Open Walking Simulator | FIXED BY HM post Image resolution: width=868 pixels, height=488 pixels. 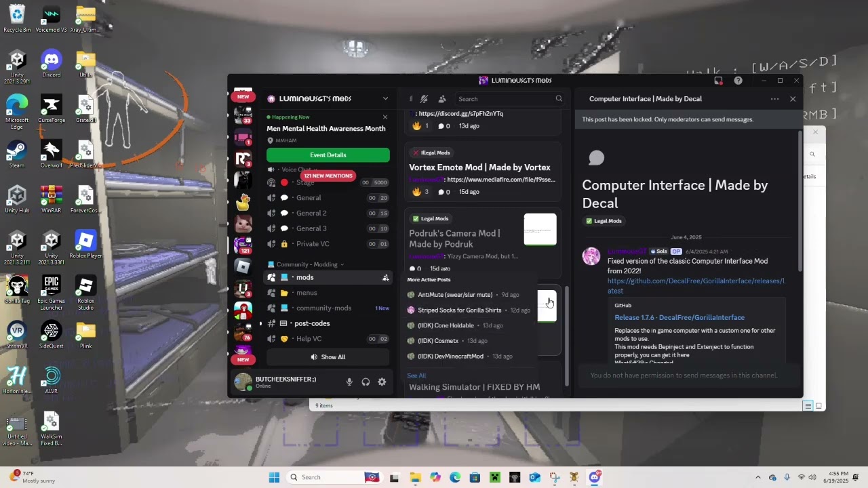[474, 387]
